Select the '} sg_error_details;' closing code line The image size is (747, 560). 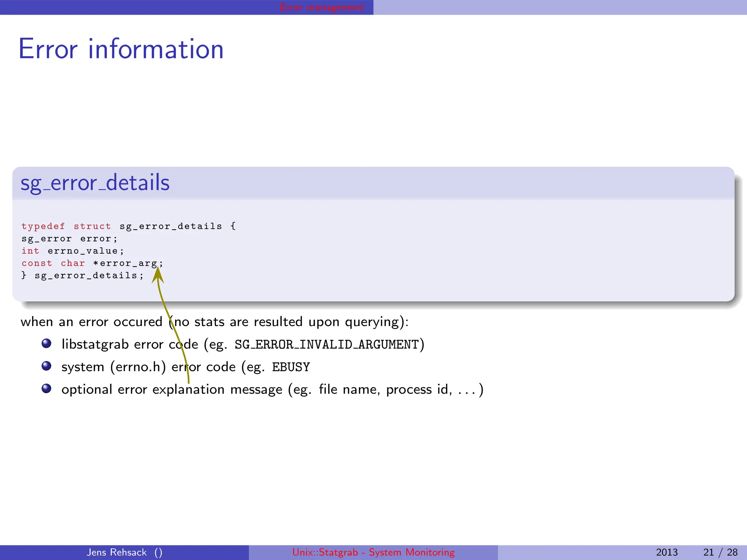coord(82,276)
